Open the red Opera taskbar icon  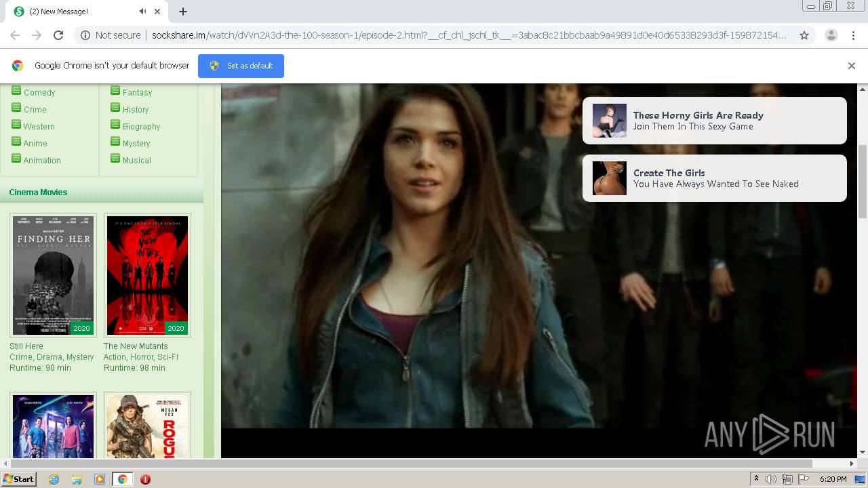coord(145,479)
